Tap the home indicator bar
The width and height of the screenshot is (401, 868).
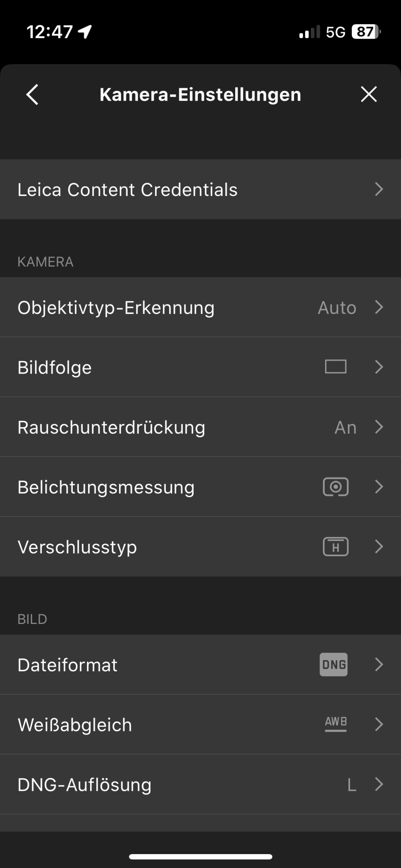pos(200,856)
